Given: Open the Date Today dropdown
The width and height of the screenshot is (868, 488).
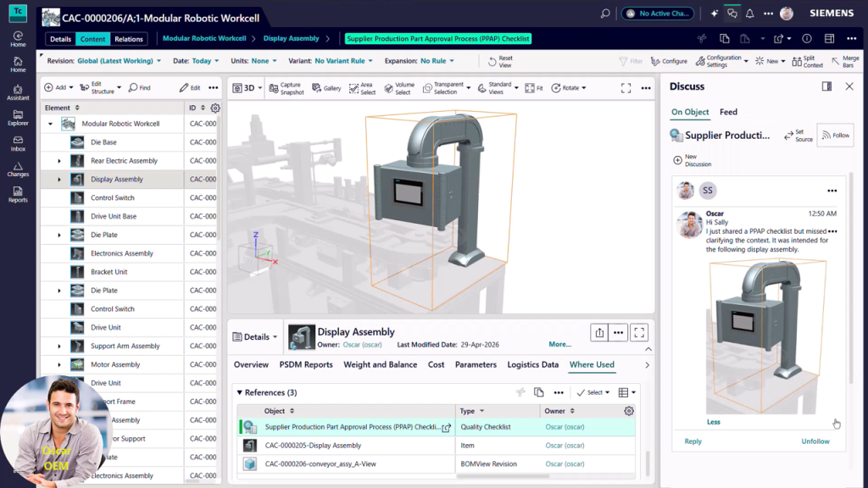Looking at the screenshot, I should pyautogui.click(x=205, y=61).
